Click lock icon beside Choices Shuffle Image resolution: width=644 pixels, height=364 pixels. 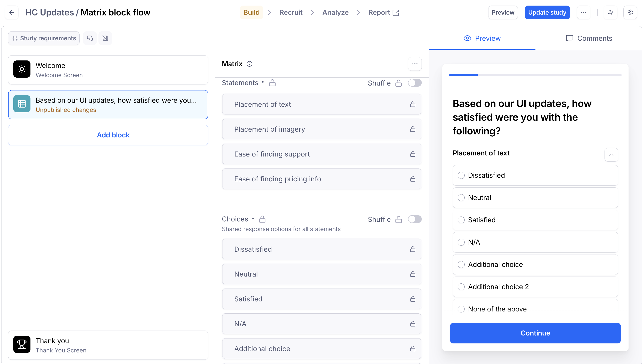[398, 220]
